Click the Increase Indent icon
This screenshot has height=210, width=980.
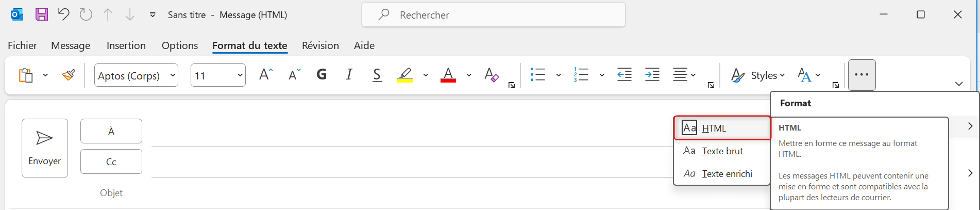(652, 75)
